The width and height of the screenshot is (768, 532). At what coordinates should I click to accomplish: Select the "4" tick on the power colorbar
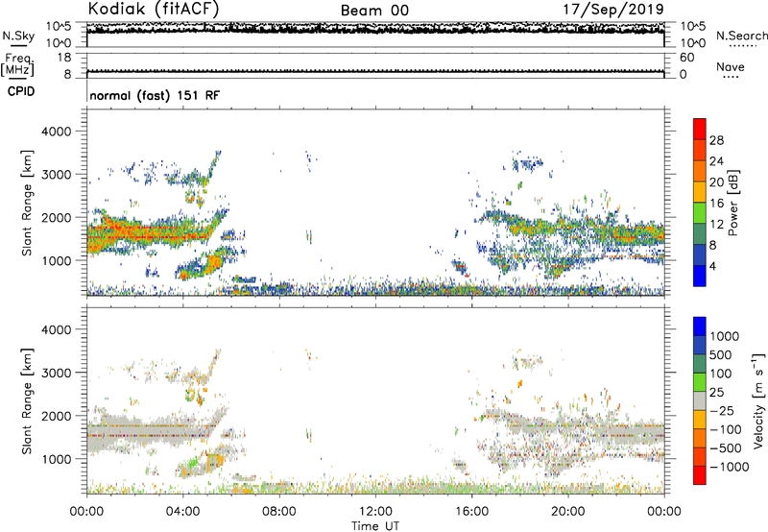(712, 266)
